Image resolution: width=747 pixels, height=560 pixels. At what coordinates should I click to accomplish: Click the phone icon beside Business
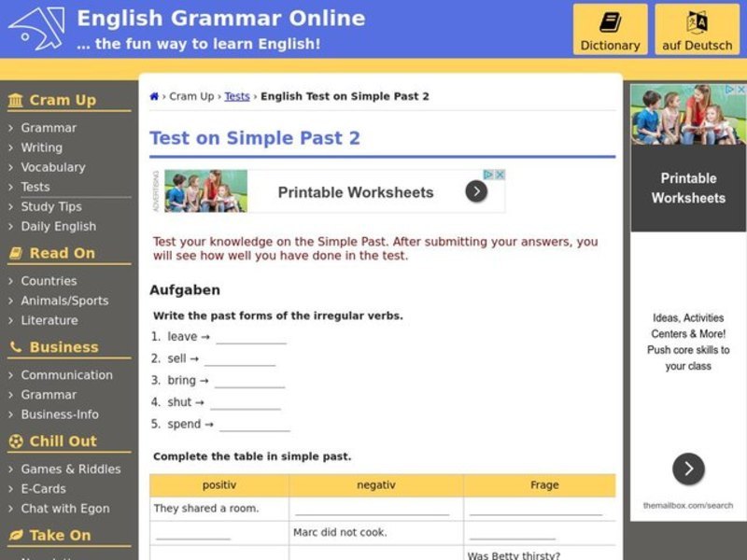tap(17, 348)
